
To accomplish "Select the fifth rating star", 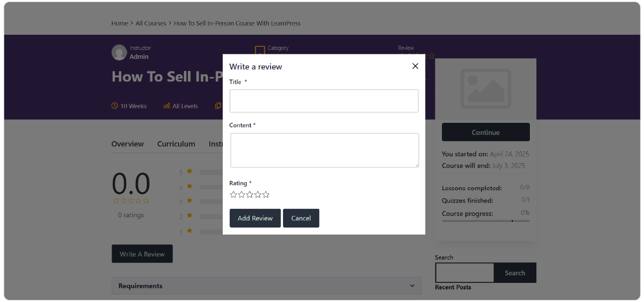I will [x=265, y=194].
